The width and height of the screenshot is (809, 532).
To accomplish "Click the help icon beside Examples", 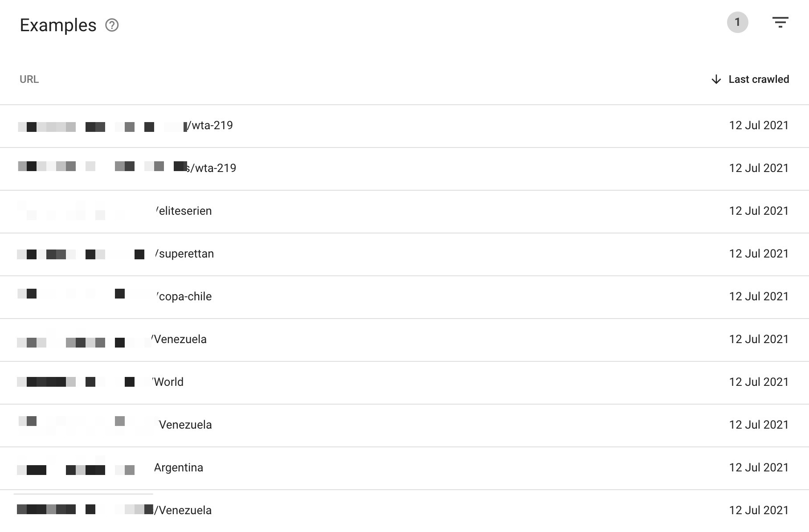I will click(112, 25).
